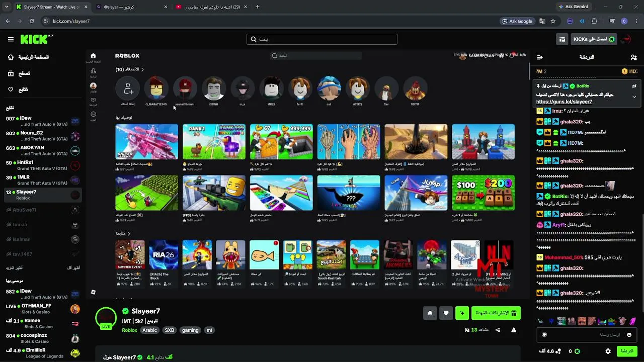Switch to the YouTube browser tab
Screen dimensions: 644x362
coord(211,7)
